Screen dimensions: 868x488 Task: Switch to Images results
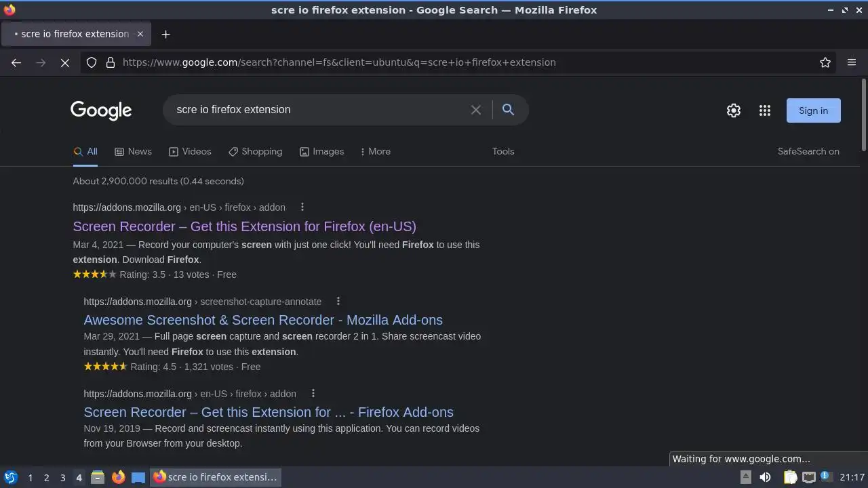[x=321, y=152]
